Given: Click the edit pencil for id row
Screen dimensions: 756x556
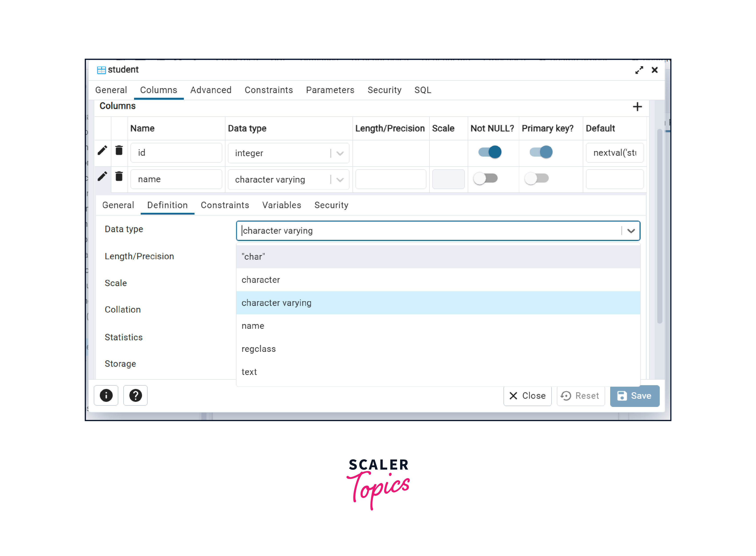Looking at the screenshot, I should click(x=102, y=150).
